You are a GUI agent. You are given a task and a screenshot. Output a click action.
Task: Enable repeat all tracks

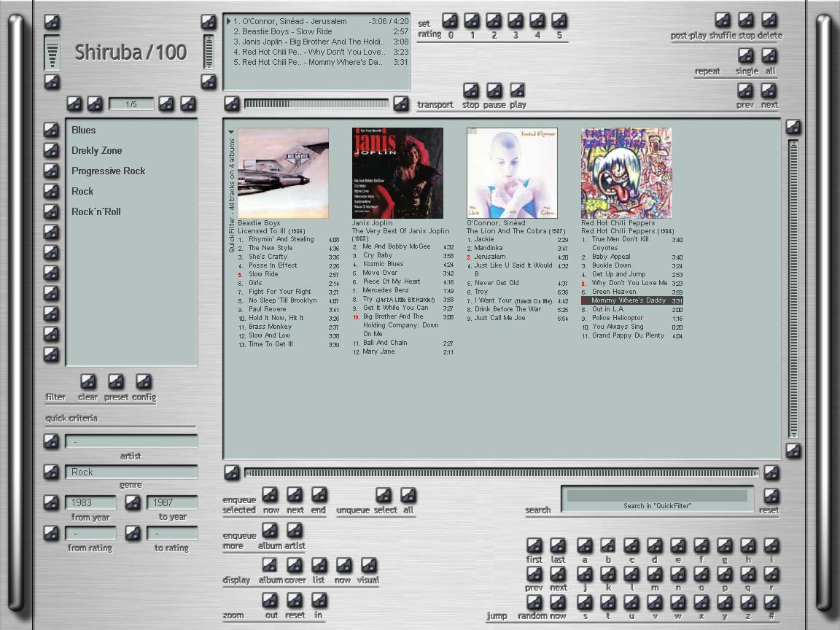pos(769,57)
